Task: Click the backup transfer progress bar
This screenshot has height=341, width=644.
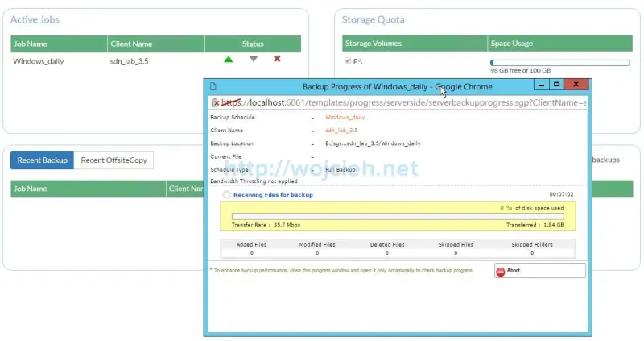Action: (398, 216)
